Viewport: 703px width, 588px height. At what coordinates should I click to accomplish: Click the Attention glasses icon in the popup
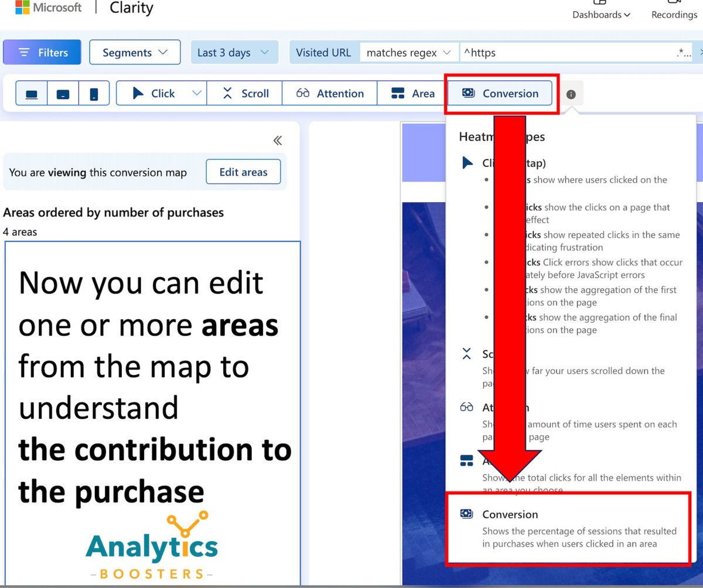(x=467, y=408)
